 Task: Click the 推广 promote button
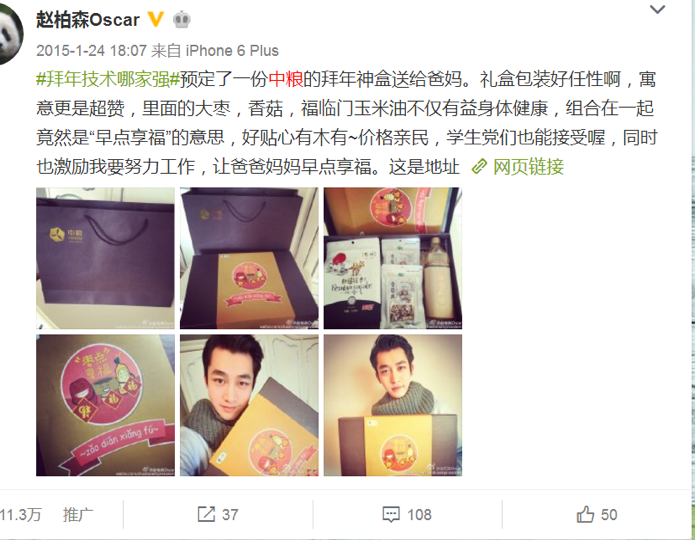[78, 515]
